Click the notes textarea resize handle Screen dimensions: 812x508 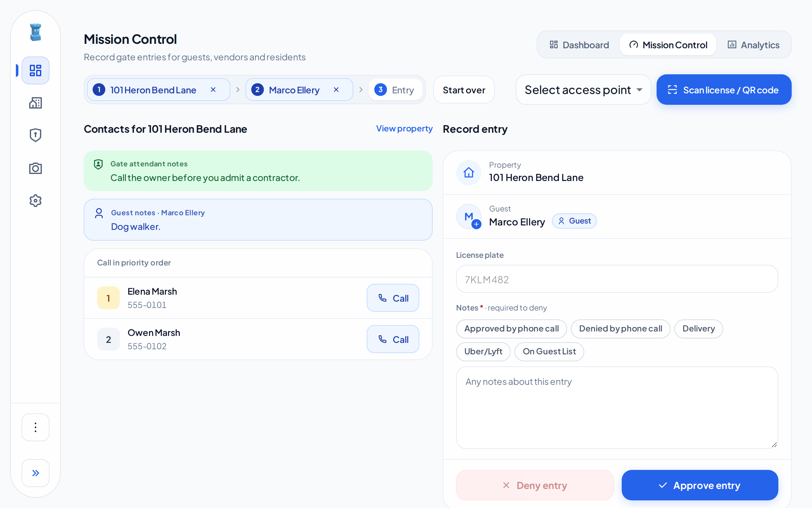[774, 444]
